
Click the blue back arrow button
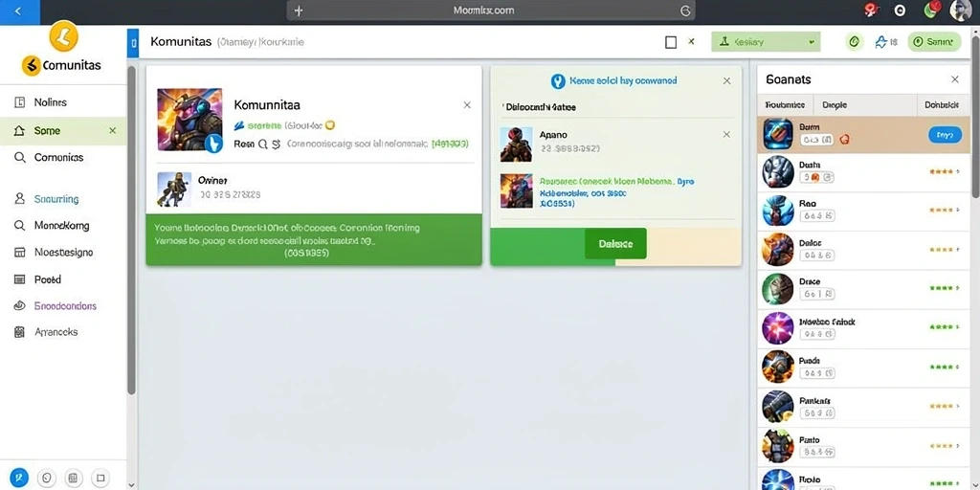(x=19, y=11)
